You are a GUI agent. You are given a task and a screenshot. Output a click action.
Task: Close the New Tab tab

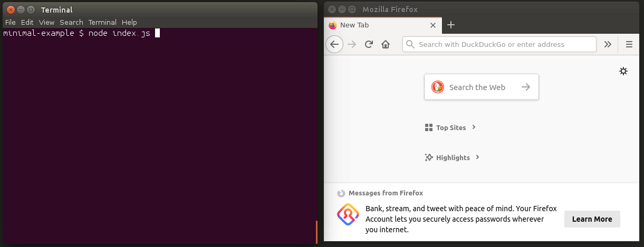coord(433,25)
